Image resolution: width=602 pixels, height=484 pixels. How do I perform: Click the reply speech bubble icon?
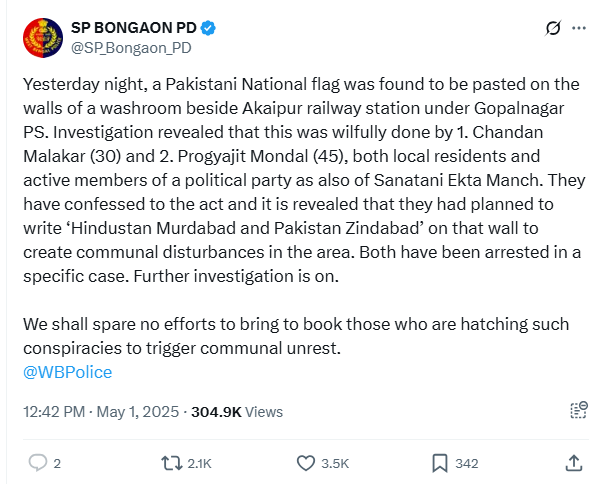[38, 463]
